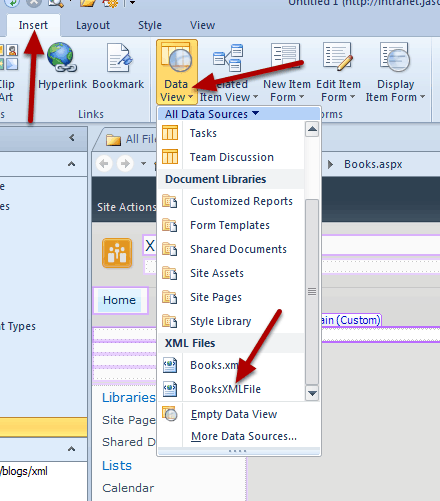Select Tasks list from the data sources
This screenshot has height=501, width=440.
[x=231, y=133]
